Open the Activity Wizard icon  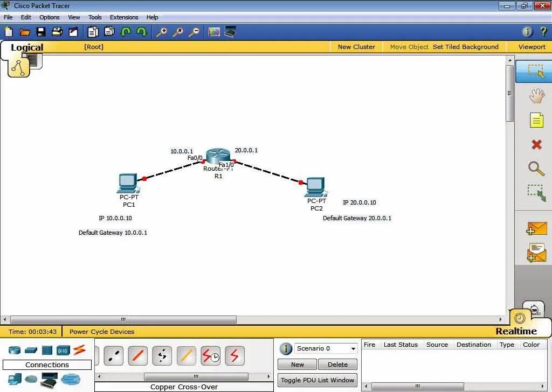(x=73, y=32)
